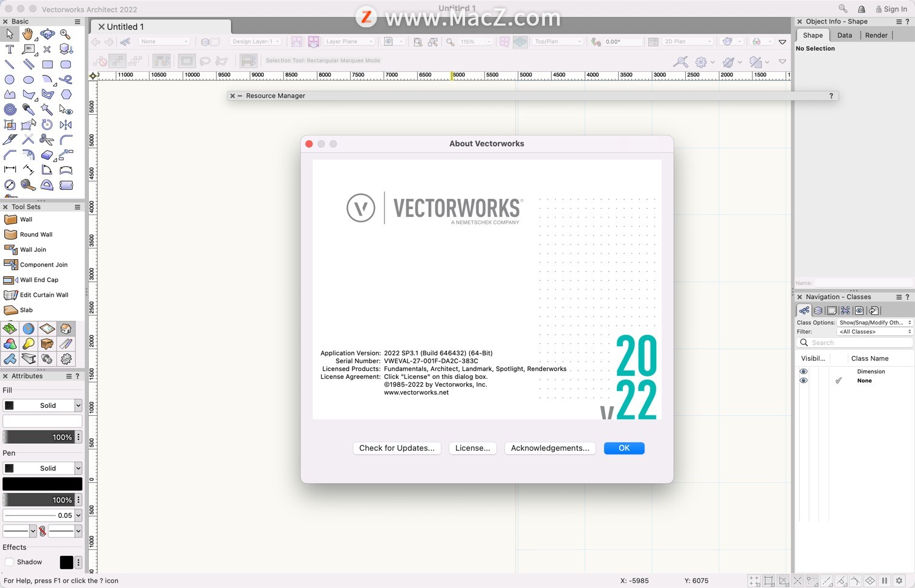Screen dimensions: 915x588
Task: Select the Zoom magnifier tool
Action: [65, 34]
